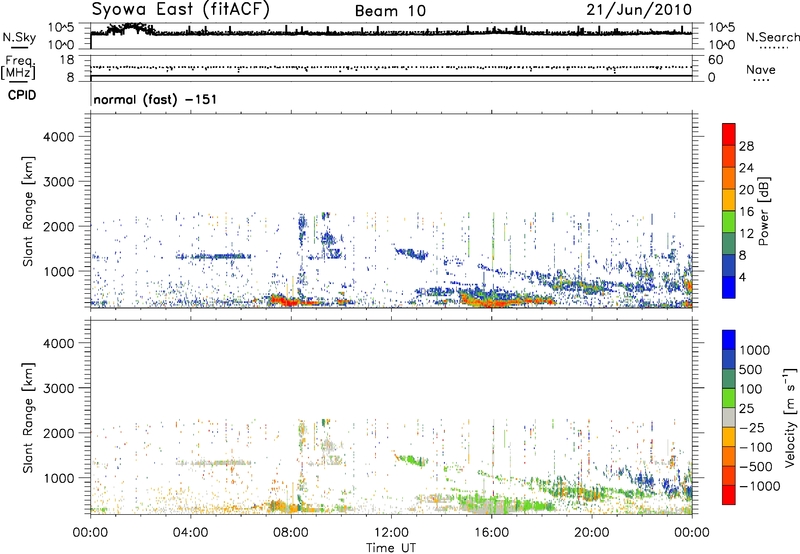The height and width of the screenshot is (554, 800).
Task: Click the '04:00' time axis tick label
Action: (x=190, y=533)
